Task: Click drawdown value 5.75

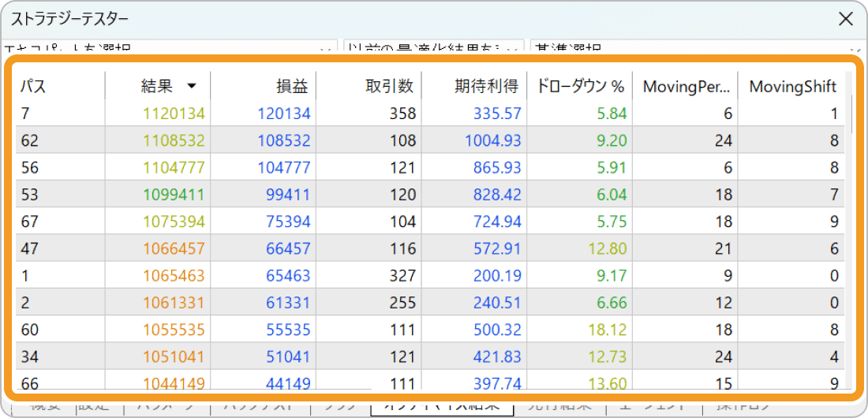Action: [612, 222]
